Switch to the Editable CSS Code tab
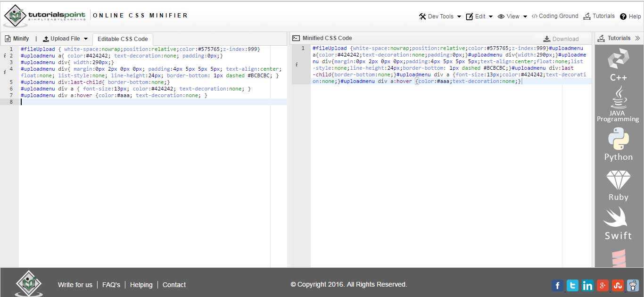This screenshot has height=297, width=644. tap(123, 39)
